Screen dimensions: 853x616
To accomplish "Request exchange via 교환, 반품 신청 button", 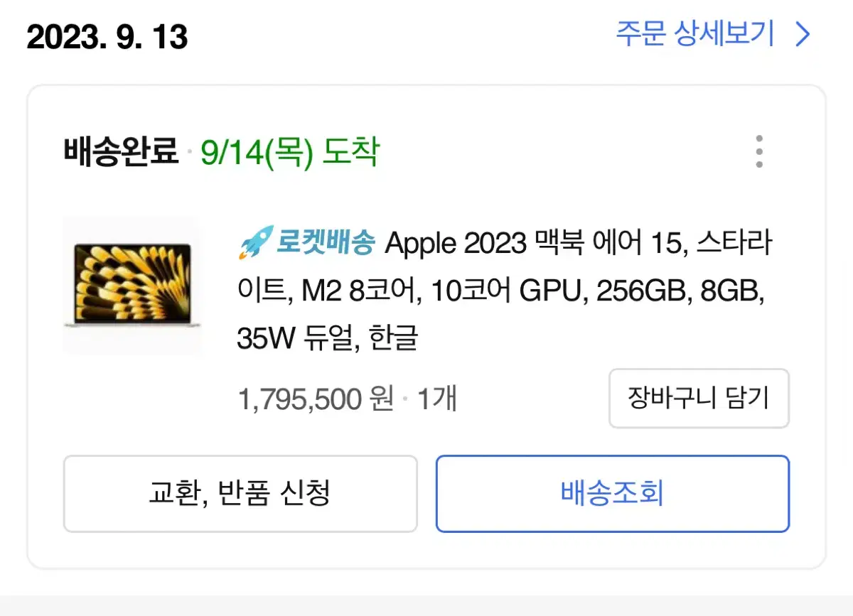I will (x=240, y=493).
